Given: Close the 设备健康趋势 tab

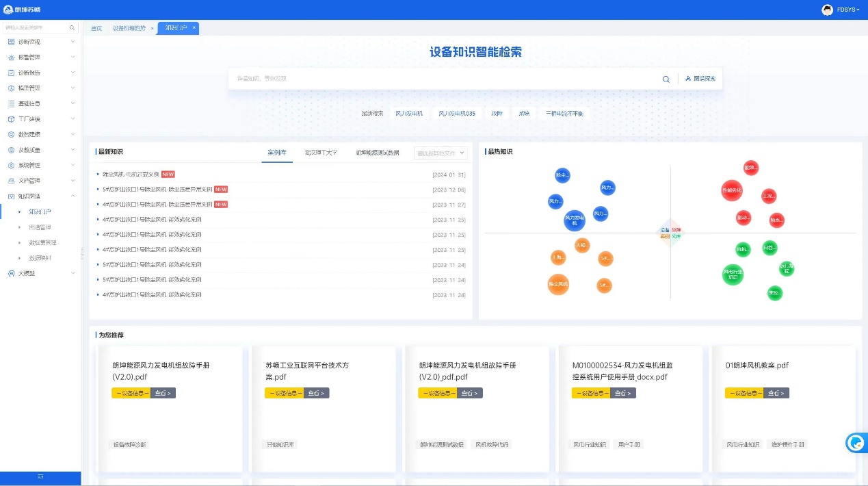Looking at the screenshot, I should coord(152,28).
